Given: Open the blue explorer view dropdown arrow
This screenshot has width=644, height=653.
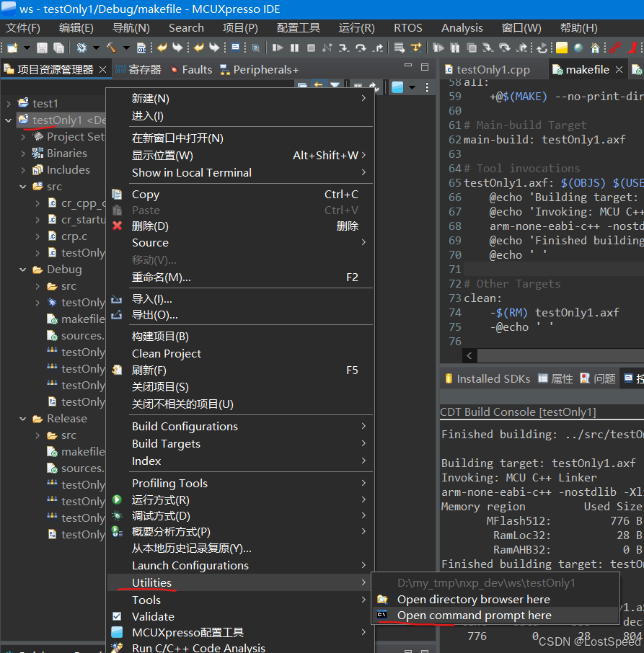Looking at the screenshot, I should pos(412,87).
